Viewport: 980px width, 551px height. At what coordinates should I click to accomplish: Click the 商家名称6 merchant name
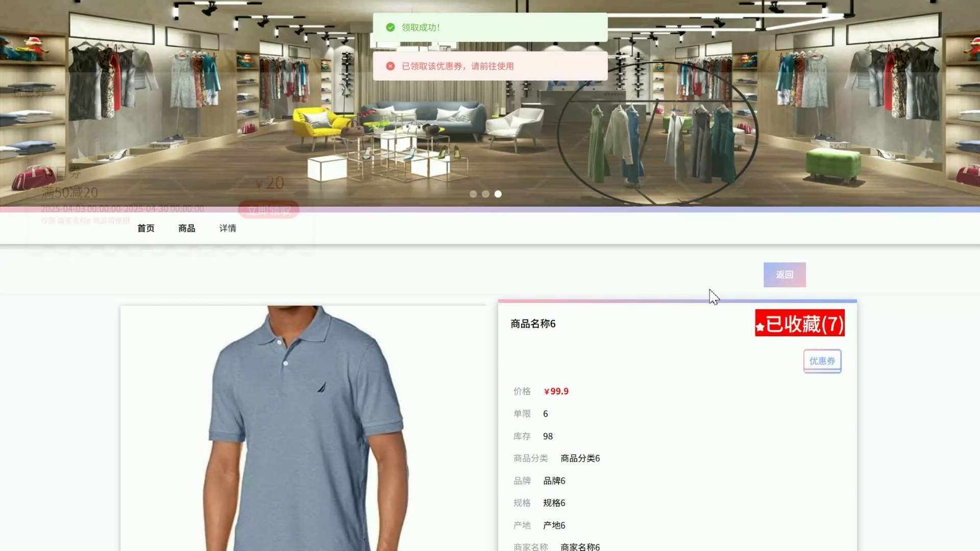click(579, 546)
